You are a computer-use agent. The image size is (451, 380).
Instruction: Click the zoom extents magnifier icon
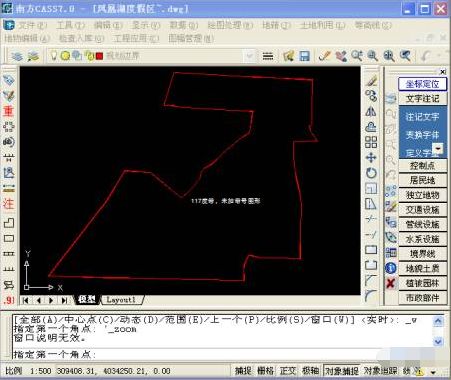coord(389,56)
